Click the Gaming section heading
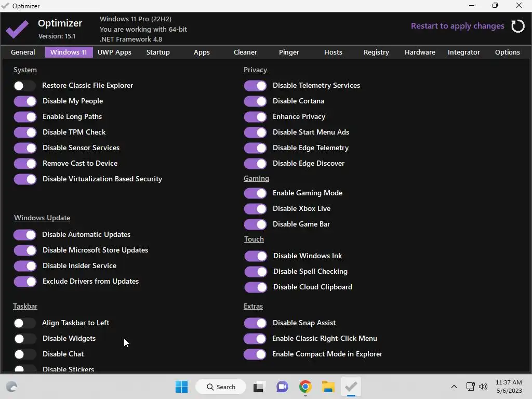The width and height of the screenshot is (532, 399). [x=256, y=179]
